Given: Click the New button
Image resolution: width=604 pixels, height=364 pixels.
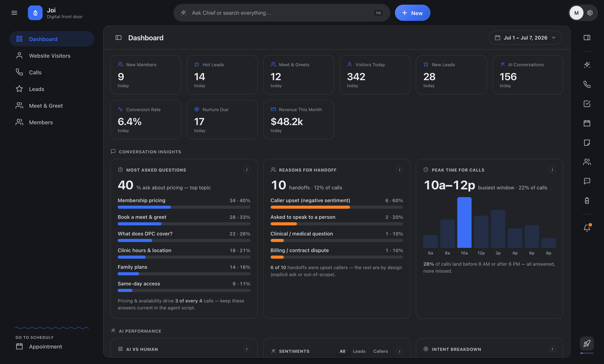Looking at the screenshot, I should (413, 13).
